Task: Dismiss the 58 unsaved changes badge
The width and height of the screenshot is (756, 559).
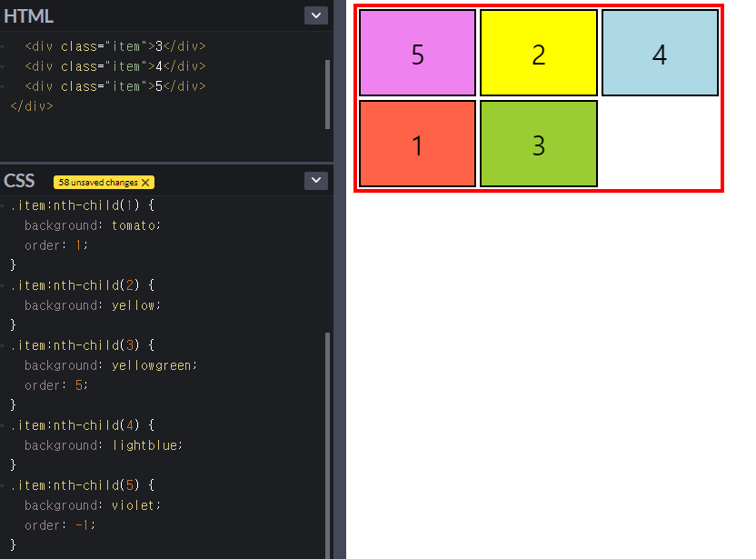Action: (145, 183)
